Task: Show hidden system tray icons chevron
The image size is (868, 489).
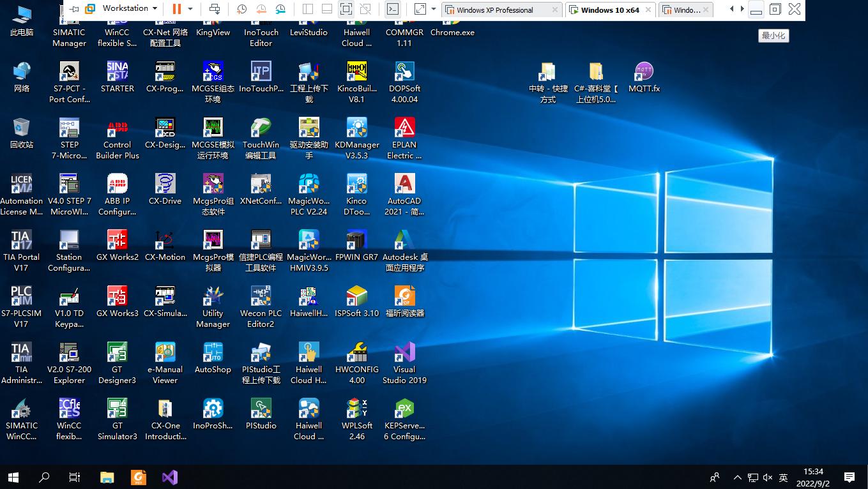Action: point(738,478)
